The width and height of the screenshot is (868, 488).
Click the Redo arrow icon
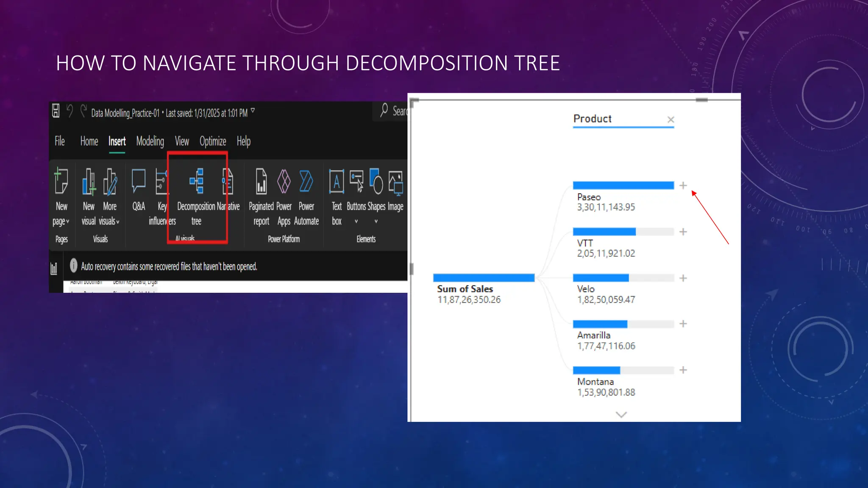[x=83, y=111]
